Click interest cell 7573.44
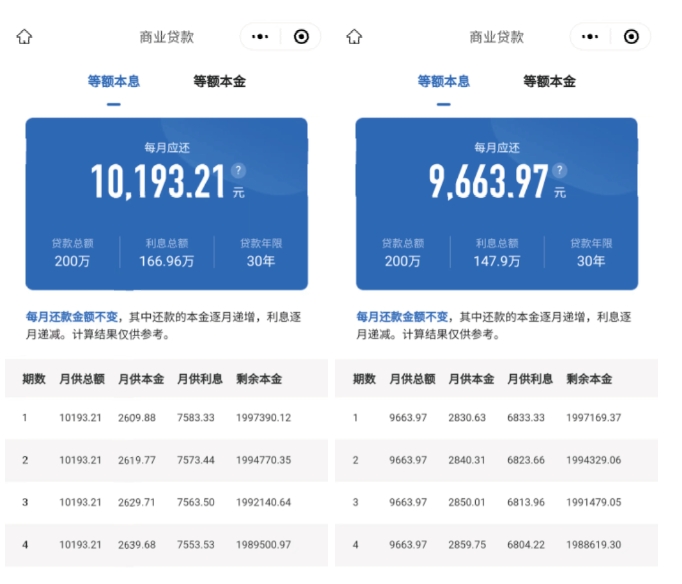The width and height of the screenshot is (682, 584). coord(196,460)
